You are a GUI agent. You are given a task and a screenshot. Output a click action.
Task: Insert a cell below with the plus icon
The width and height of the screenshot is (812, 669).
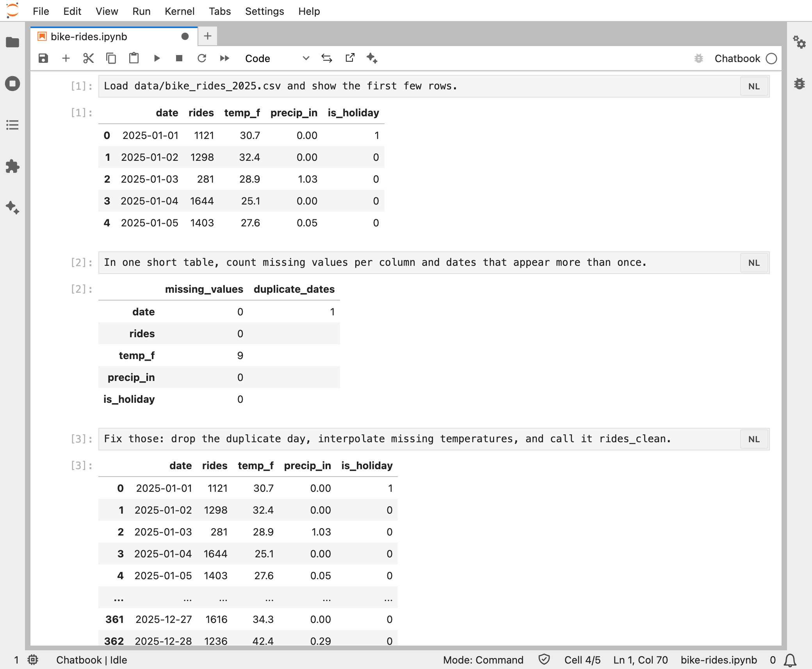[66, 59]
